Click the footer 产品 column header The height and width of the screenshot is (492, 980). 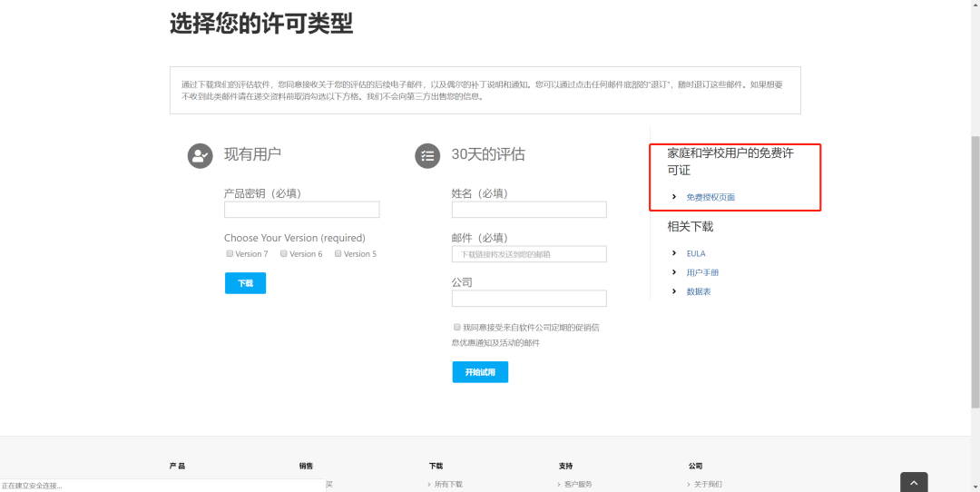pos(177,466)
